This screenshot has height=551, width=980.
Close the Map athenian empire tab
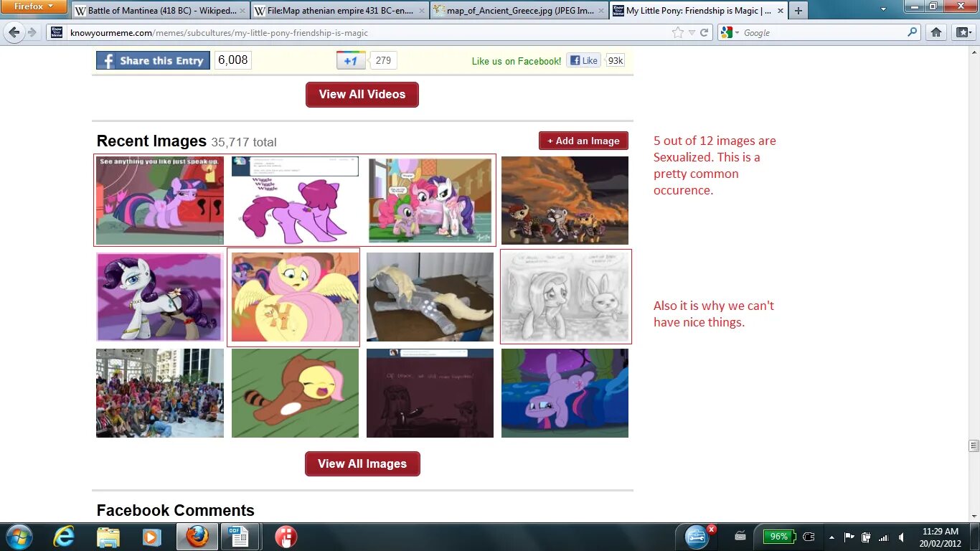422,11
